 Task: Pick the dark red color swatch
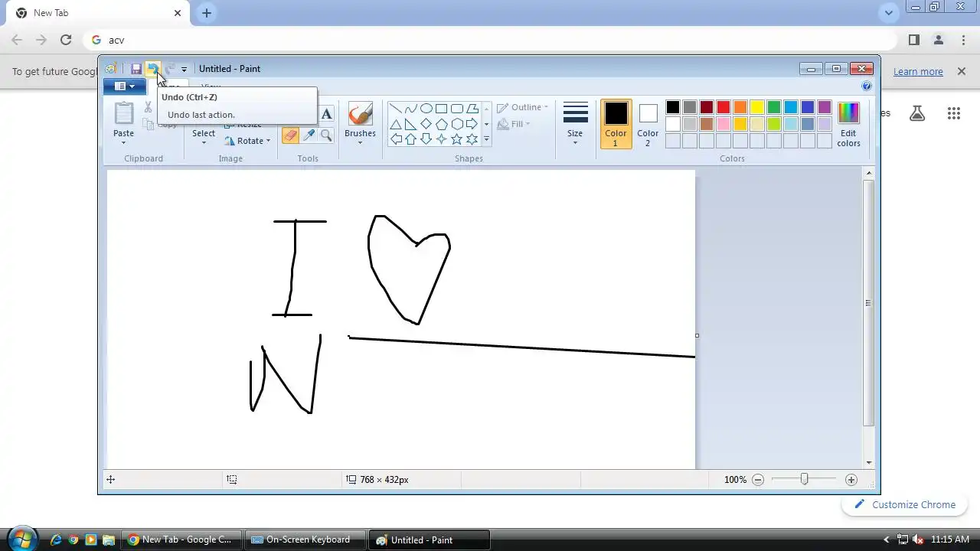click(707, 107)
